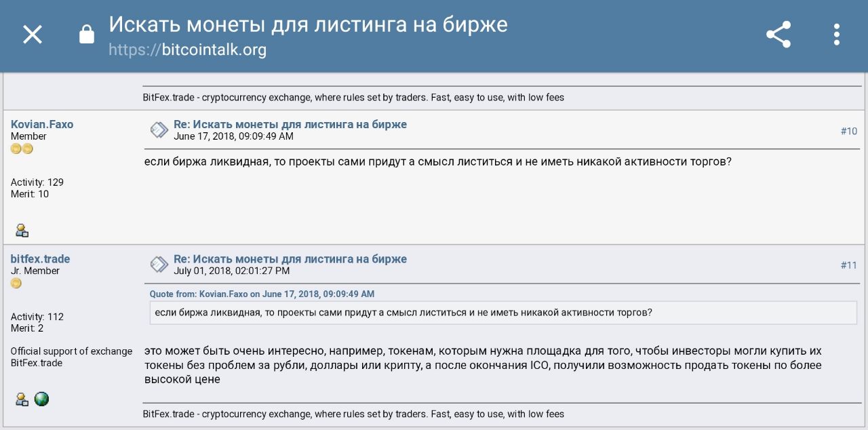Click BitFex.trade signature under post #11
Image resolution: width=868 pixels, height=430 pixels.
[353, 414]
